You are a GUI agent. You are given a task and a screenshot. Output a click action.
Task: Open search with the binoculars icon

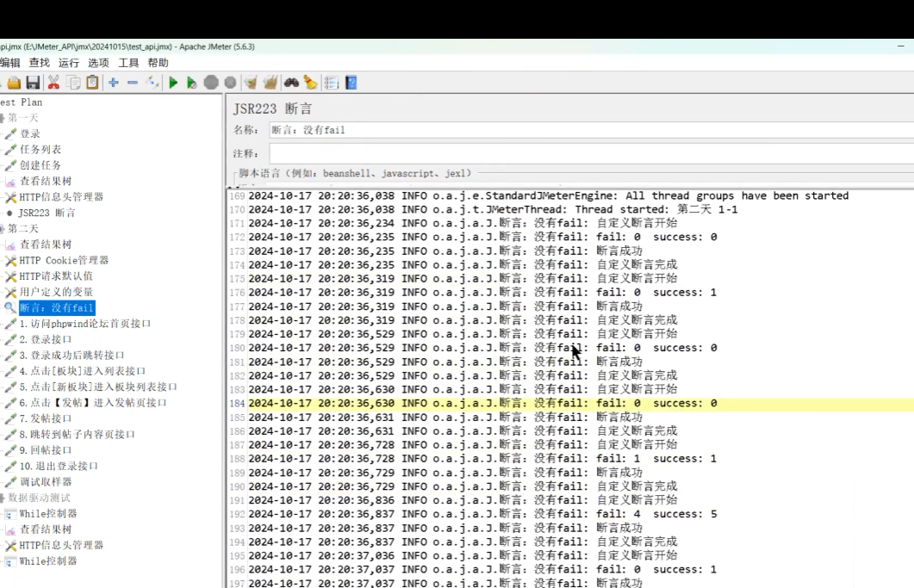pyautogui.click(x=291, y=83)
